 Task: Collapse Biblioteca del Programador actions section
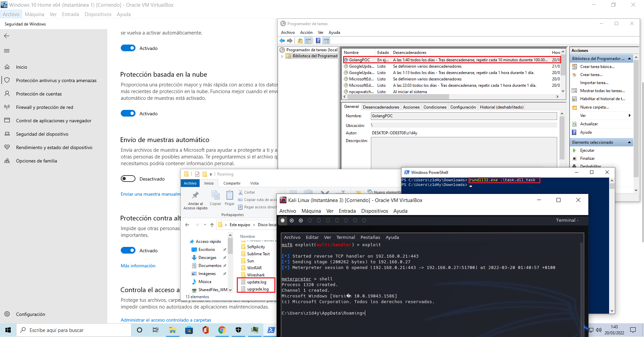point(630,59)
